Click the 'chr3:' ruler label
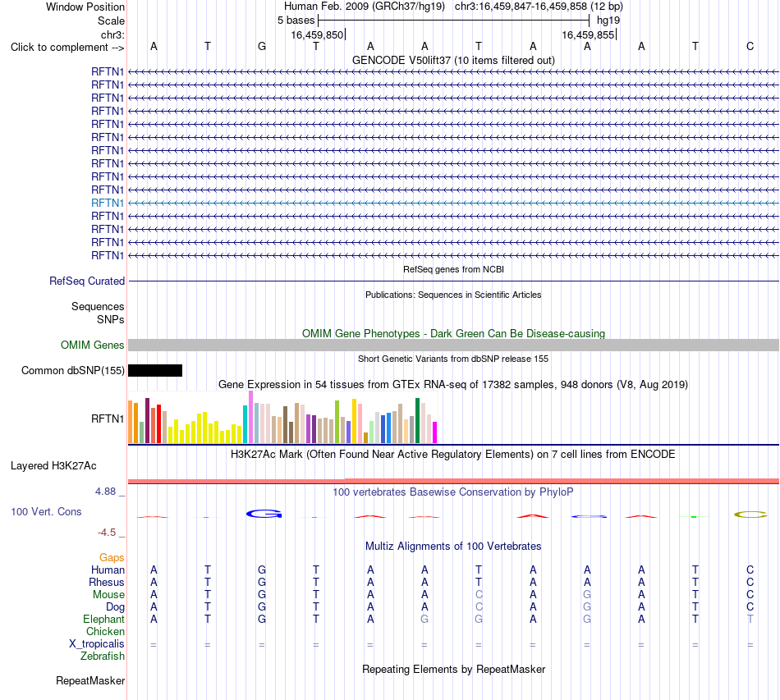Viewport: 780px width, 700px height. 112,34
